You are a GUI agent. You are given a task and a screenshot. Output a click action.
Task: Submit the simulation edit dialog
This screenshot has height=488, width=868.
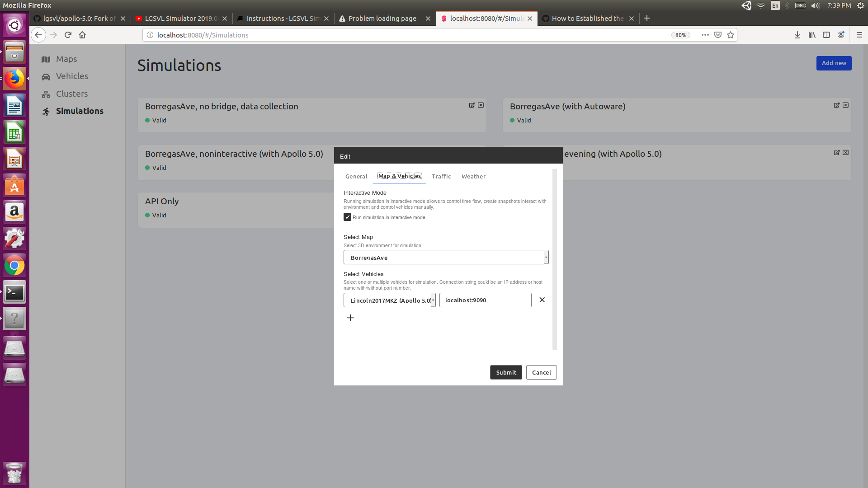tap(506, 372)
